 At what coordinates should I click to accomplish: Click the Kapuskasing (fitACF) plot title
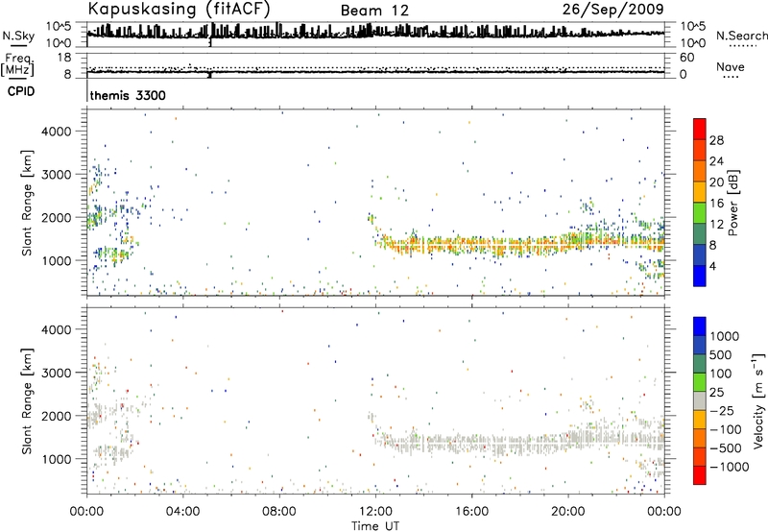pos(179,10)
